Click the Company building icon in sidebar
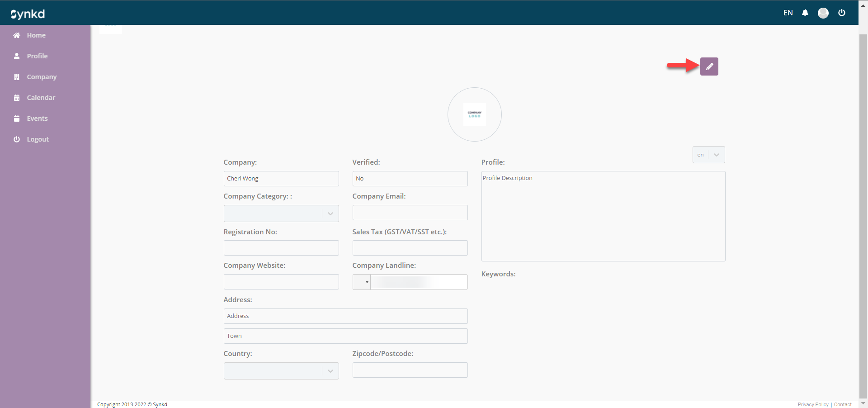 [x=17, y=77]
